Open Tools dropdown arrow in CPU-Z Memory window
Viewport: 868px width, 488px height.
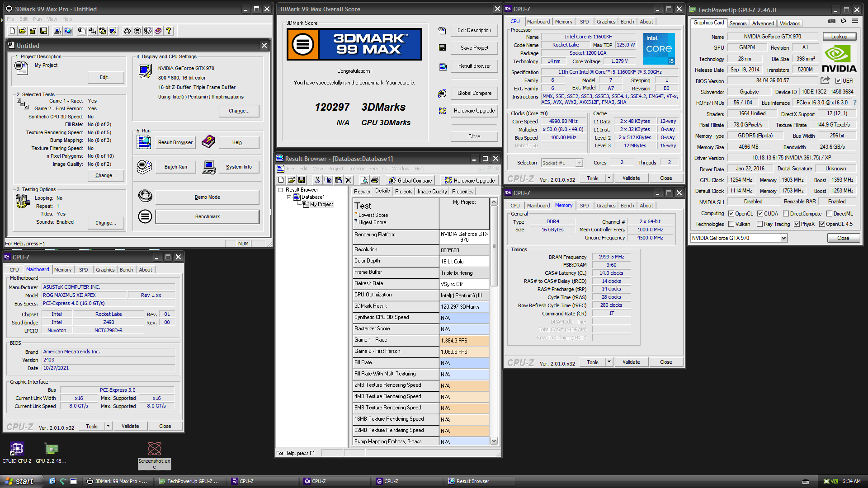[609, 362]
